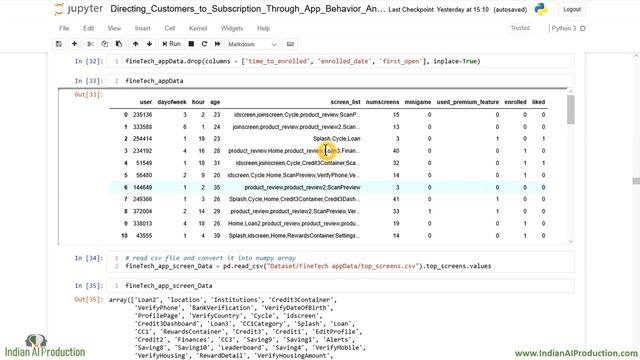Save notebook with the floppy disk icon
The height and width of the screenshot is (360, 640).
coord(59,44)
